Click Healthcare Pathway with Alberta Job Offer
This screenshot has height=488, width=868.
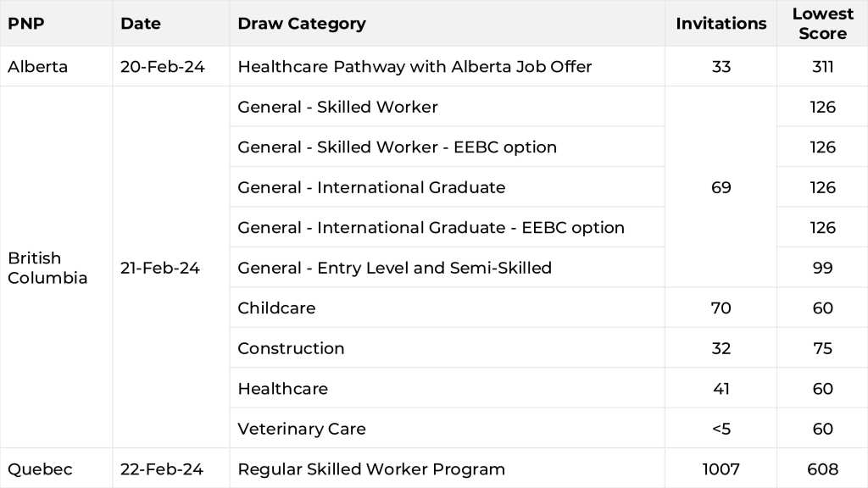(x=415, y=66)
